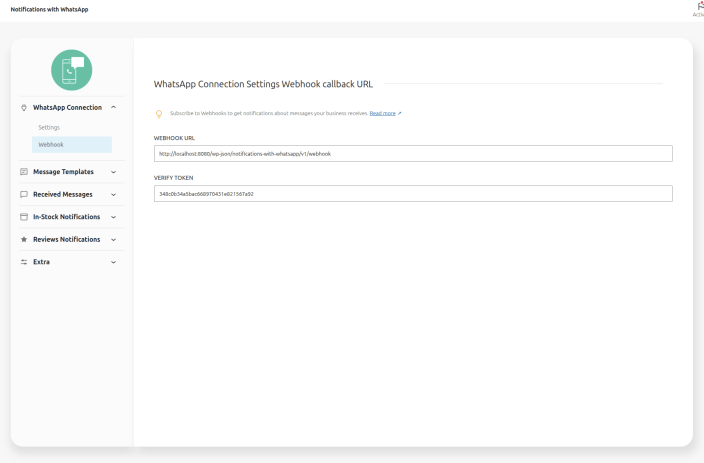Click inside the Verify Token field
This screenshot has width=704, height=463.
pyautogui.click(x=412, y=194)
